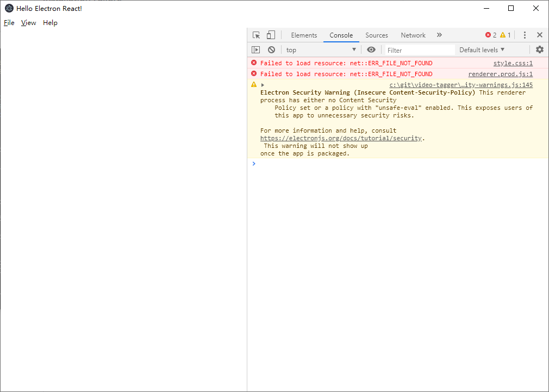The height and width of the screenshot is (392, 549).
Task: Open the 'top' execution context dropdown
Action: (x=321, y=49)
